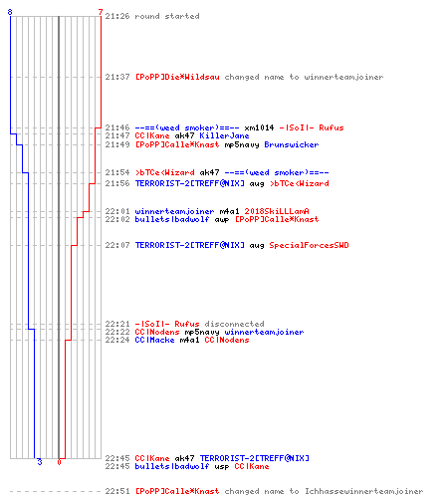This screenshot has width=448, height=498.
Task: Click SpecialForcesSWD victim name
Action: pos(309,245)
